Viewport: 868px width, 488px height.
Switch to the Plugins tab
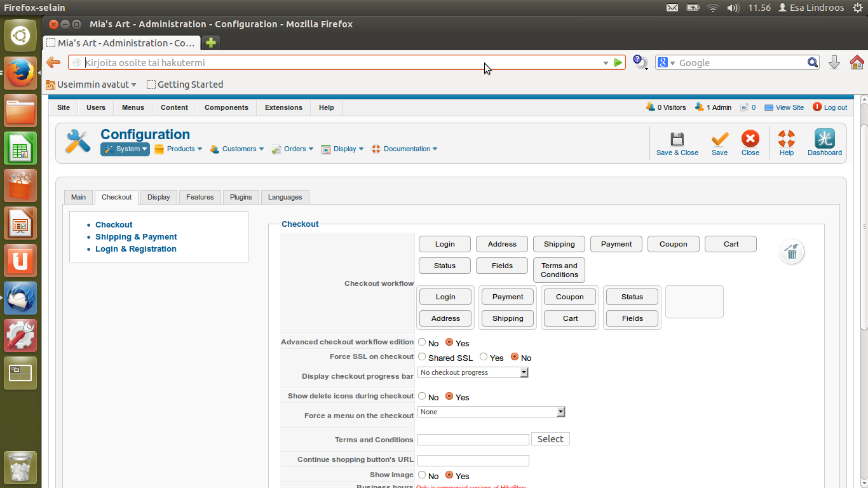click(241, 197)
